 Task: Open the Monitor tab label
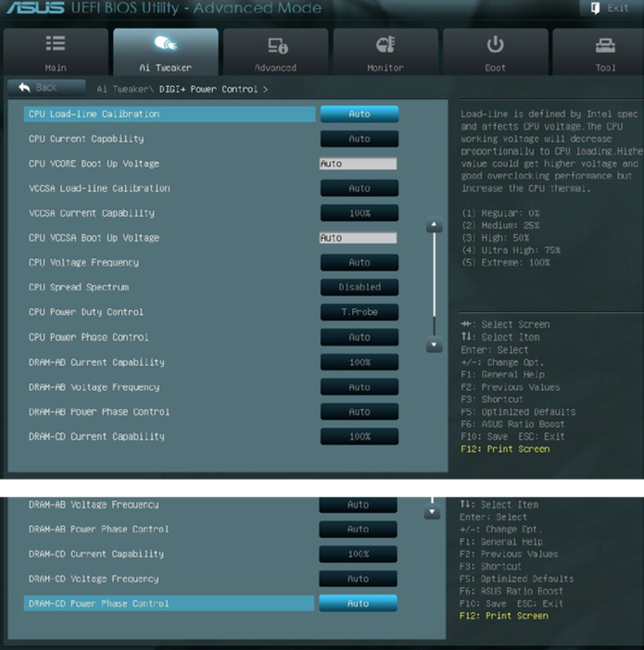point(385,68)
